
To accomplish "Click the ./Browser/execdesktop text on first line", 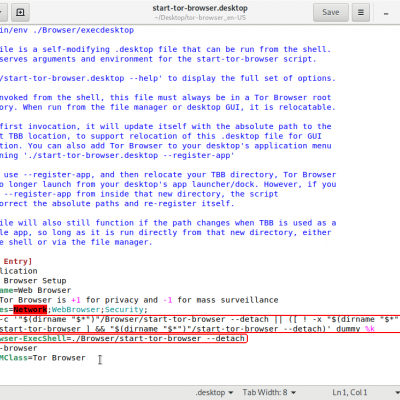I will [x=83, y=30].
